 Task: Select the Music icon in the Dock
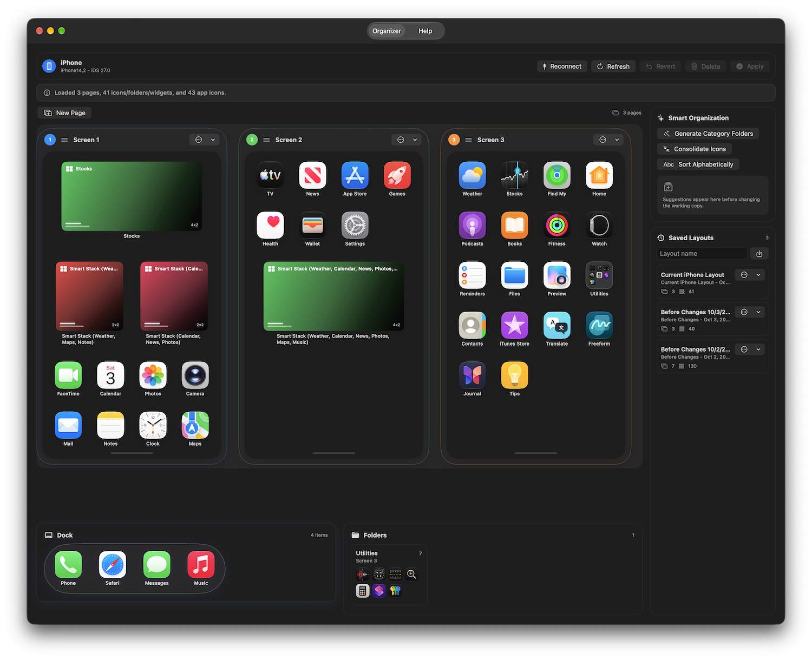[201, 565]
